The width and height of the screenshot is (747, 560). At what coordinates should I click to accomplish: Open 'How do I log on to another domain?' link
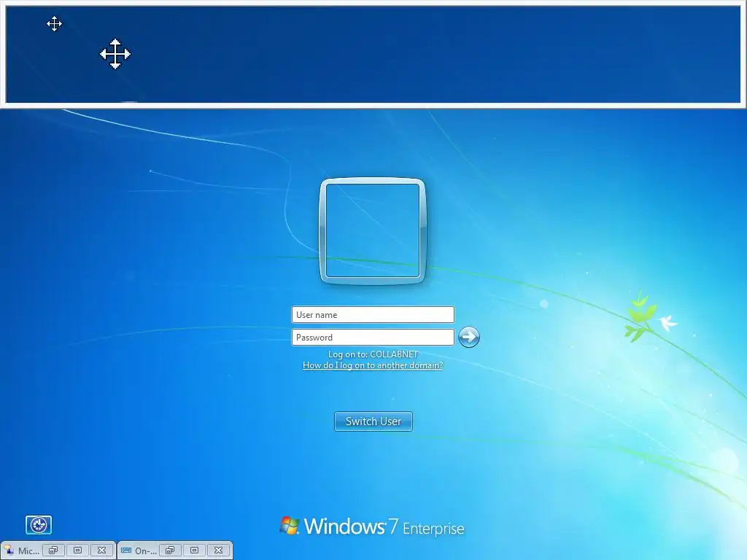(x=373, y=365)
